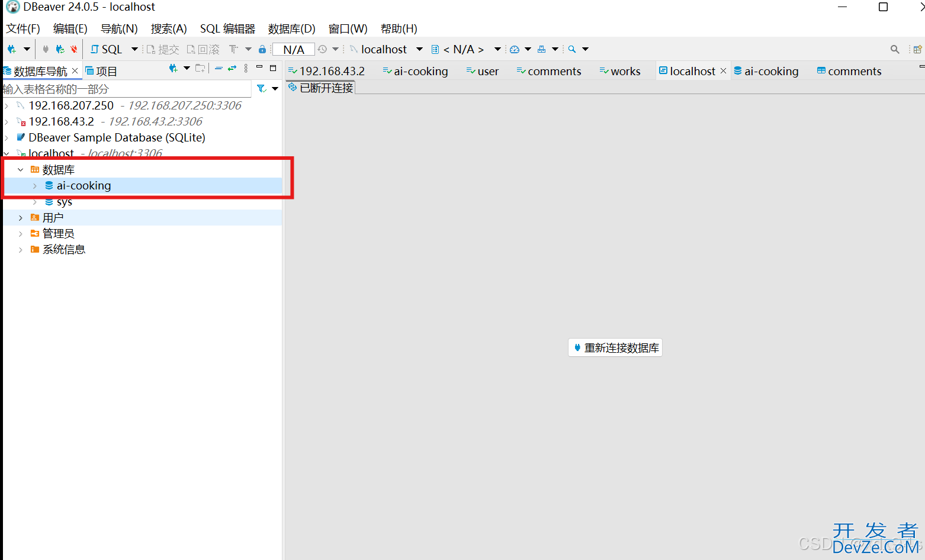This screenshot has width=925, height=560.
Task: Close the localhost editor tab
Action: pyautogui.click(x=723, y=71)
